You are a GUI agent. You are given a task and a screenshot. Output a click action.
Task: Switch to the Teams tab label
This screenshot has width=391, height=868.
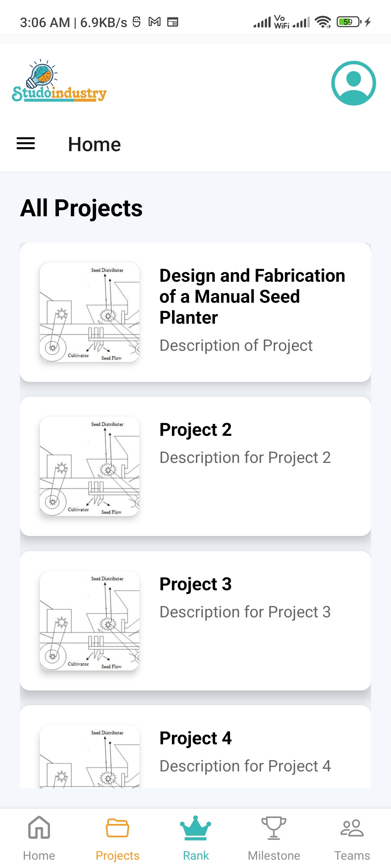tap(352, 856)
